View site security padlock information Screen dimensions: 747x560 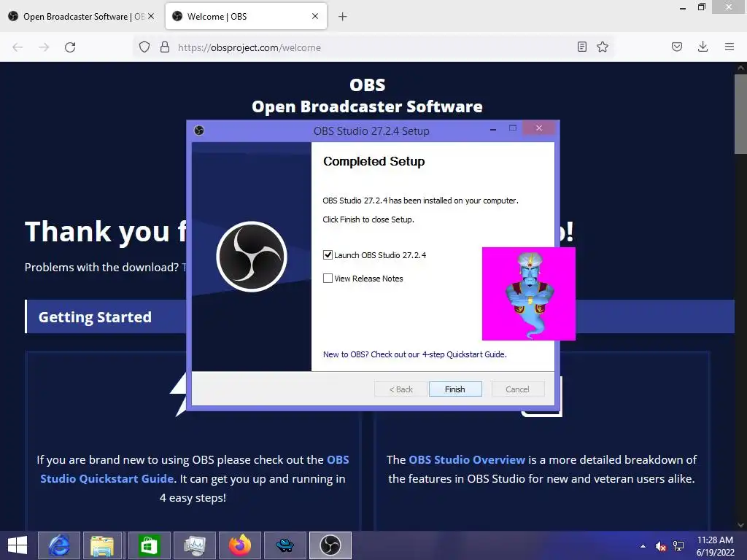click(x=165, y=47)
